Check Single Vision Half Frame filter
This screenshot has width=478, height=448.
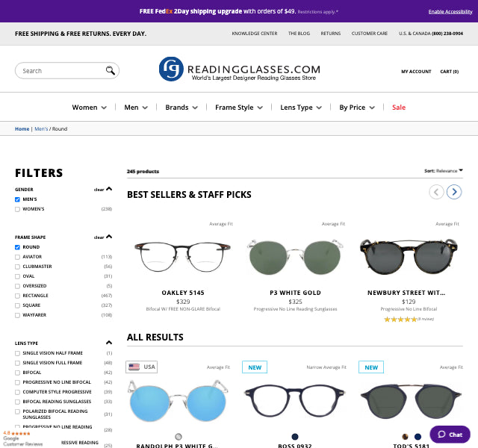(17, 353)
